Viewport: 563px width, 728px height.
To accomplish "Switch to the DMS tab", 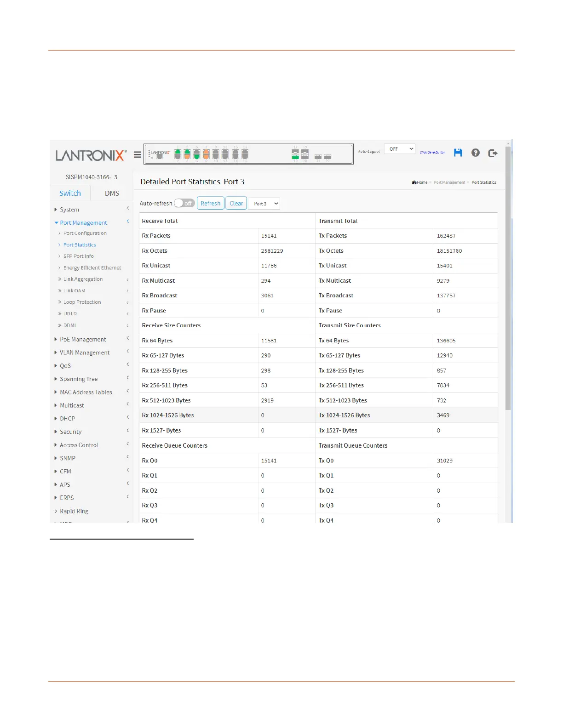I will pyautogui.click(x=112, y=193).
